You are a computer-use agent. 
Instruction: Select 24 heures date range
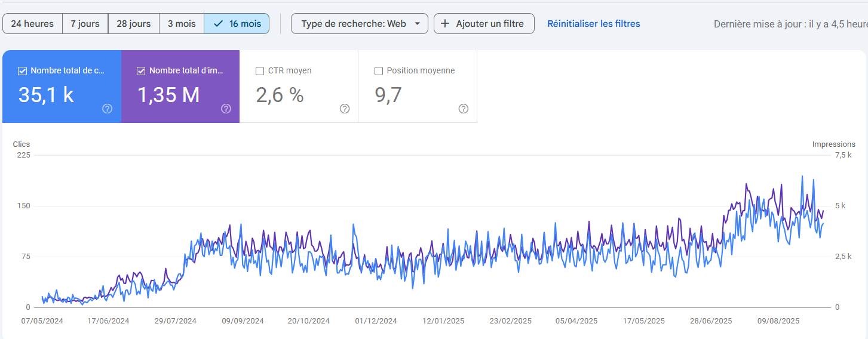[32, 24]
